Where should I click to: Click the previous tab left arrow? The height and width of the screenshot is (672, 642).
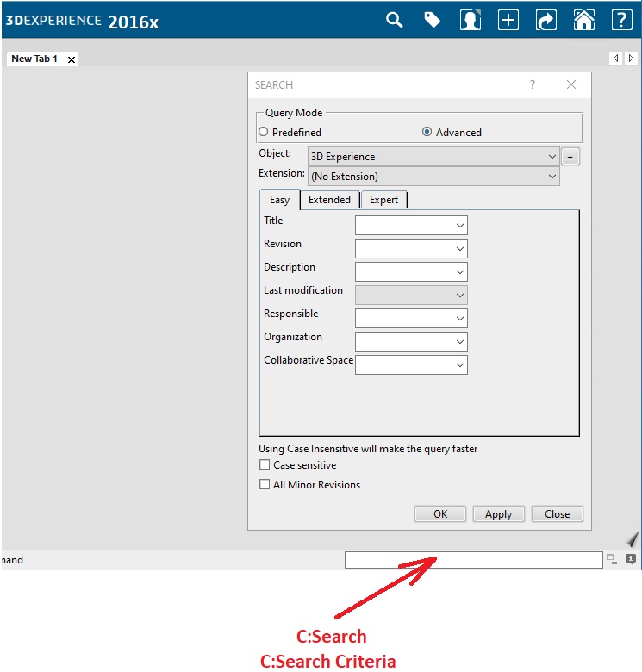615,58
